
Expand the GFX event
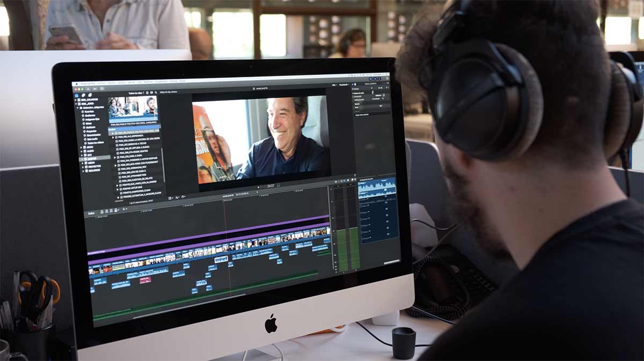click(82, 155)
